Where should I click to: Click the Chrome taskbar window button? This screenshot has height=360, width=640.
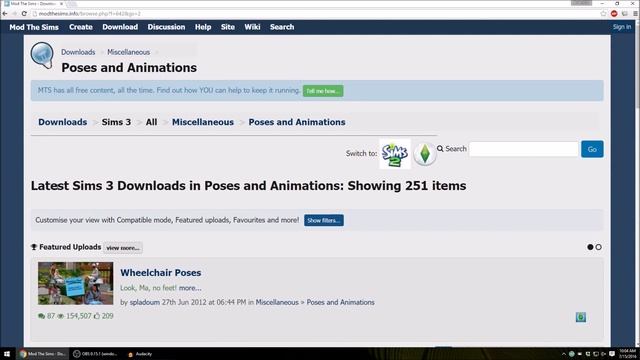pyautogui.click(x=43, y=354)
